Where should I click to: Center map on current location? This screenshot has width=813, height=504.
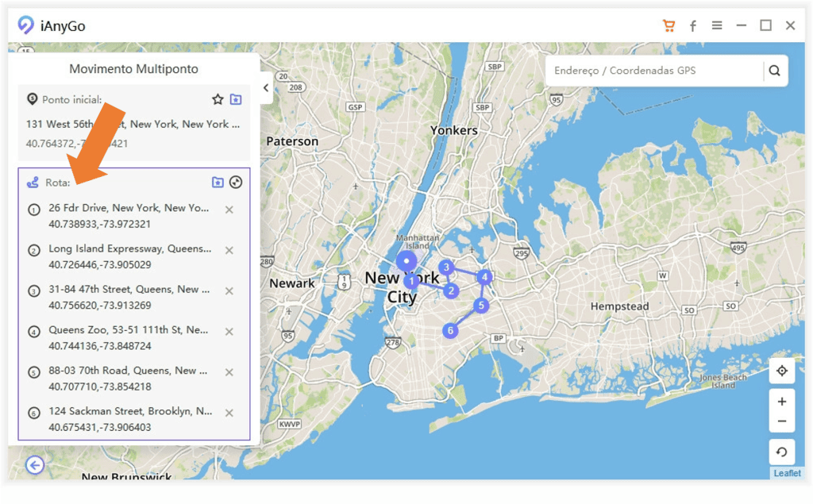782,371
